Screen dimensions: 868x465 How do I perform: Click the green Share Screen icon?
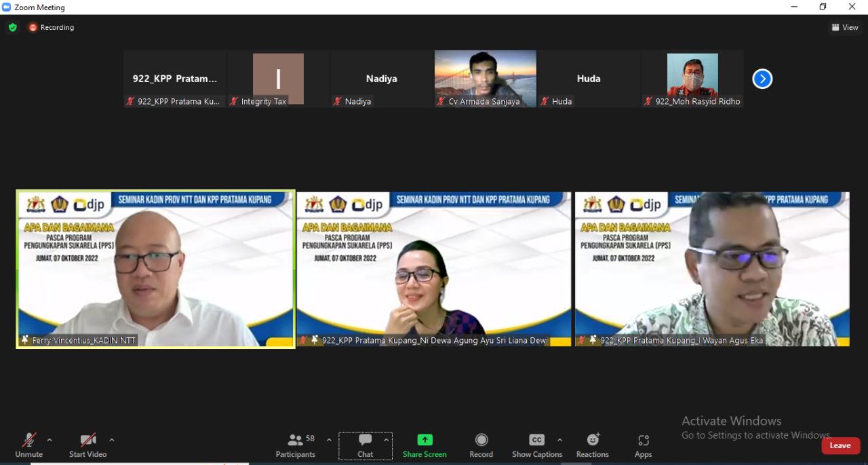tap(425, 440)
